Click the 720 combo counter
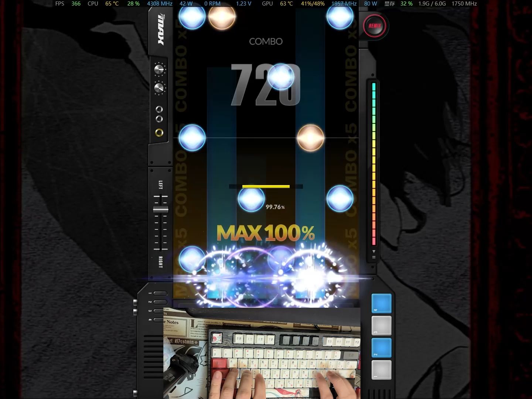 (265, 85)
